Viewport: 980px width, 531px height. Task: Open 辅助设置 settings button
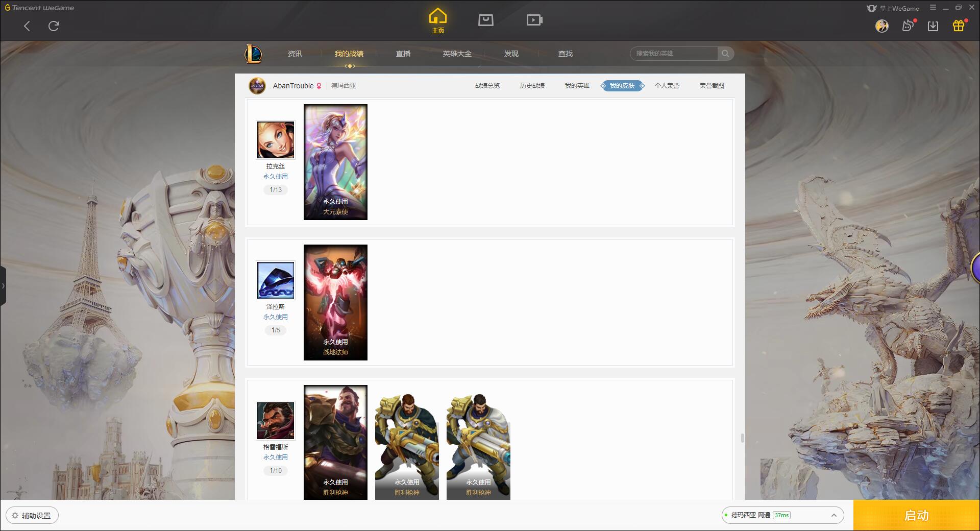pos(32,516)
